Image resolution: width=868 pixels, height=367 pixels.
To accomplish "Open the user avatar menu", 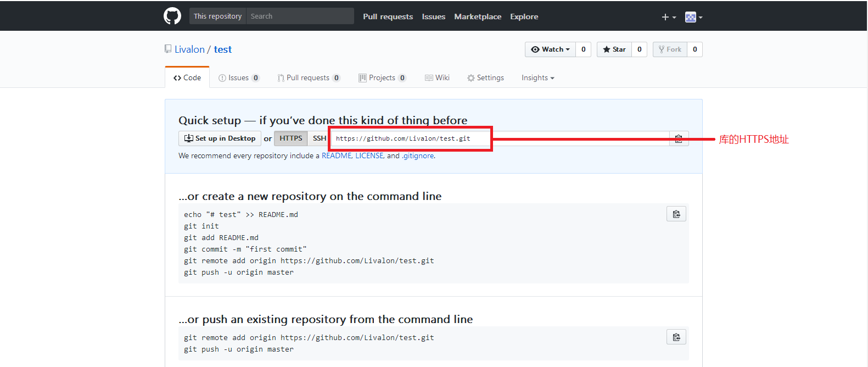I will (693, 17).
